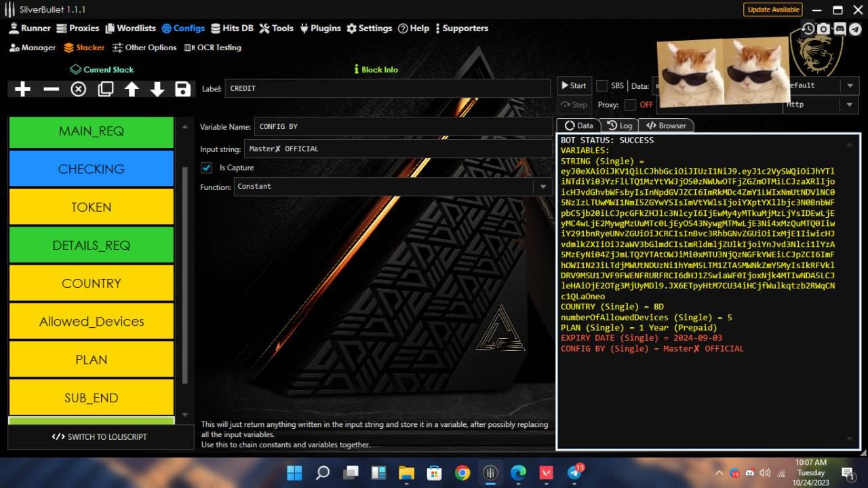Uncheck the Is Capture checkbox
Screen dimensions: 868x488
coord(207,168)
